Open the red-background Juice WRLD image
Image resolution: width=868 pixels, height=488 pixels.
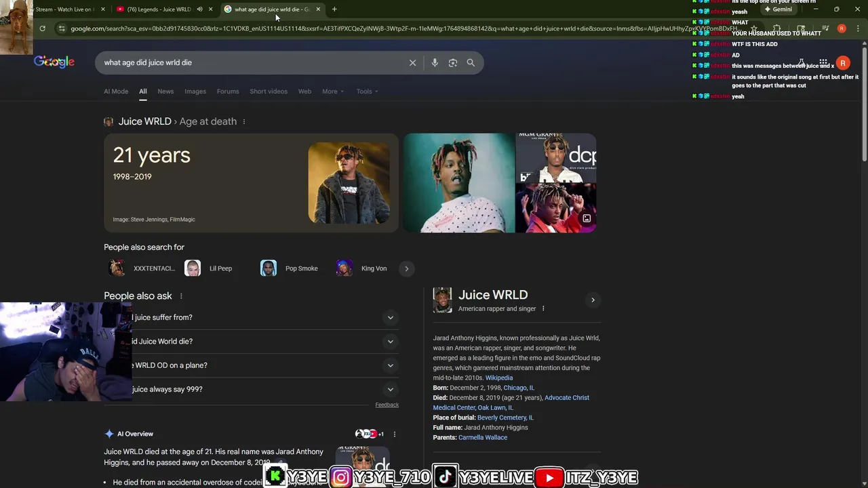coord(556,208)
